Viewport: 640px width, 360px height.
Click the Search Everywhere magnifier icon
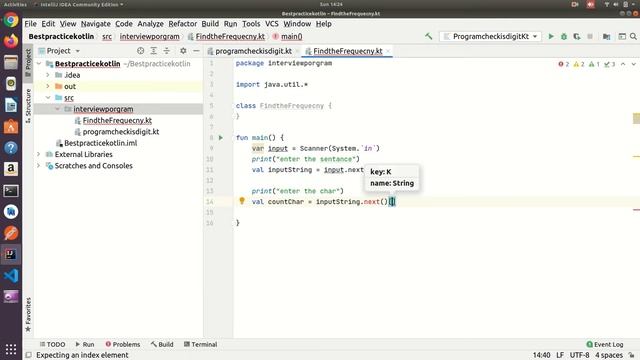click(x=633, y=36)
